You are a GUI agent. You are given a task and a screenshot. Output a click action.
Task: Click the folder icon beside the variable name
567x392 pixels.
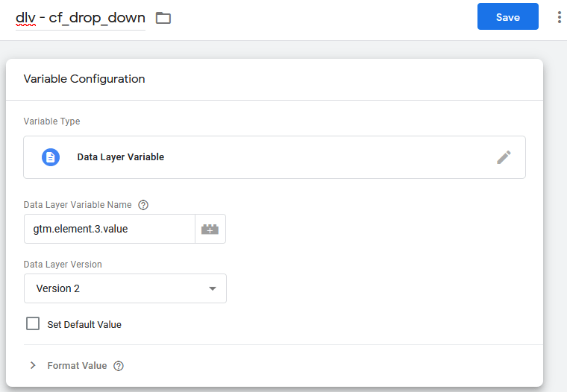click(163, 18)
